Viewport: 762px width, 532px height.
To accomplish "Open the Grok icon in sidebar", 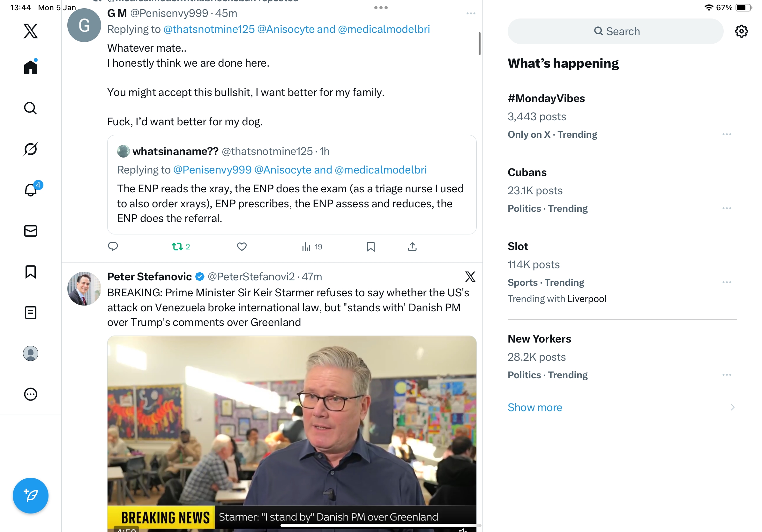I will pos(31,149).
